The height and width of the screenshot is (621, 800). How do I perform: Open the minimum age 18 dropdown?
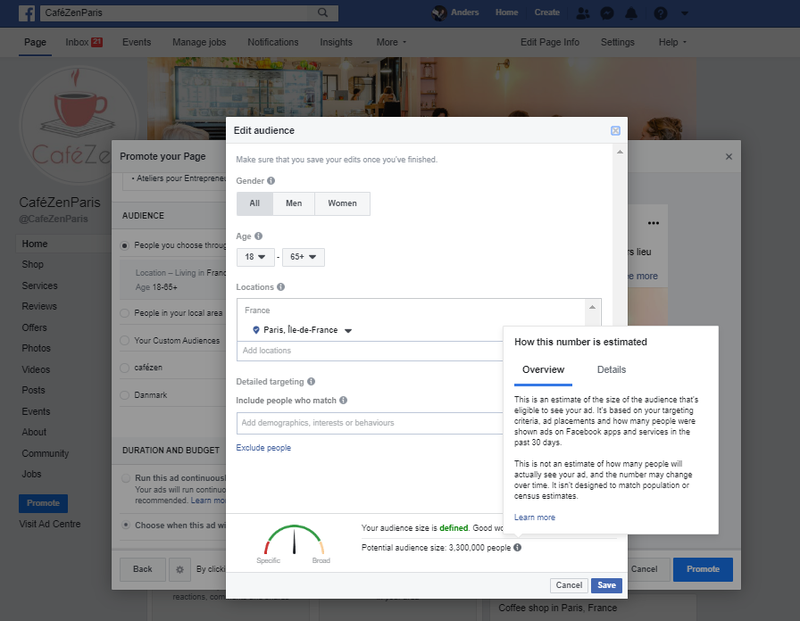[256, 257]
